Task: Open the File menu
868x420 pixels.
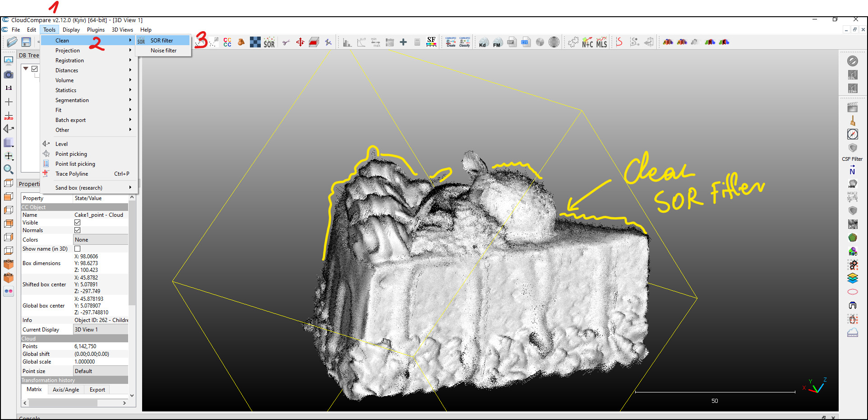Action: pos(16,30)
